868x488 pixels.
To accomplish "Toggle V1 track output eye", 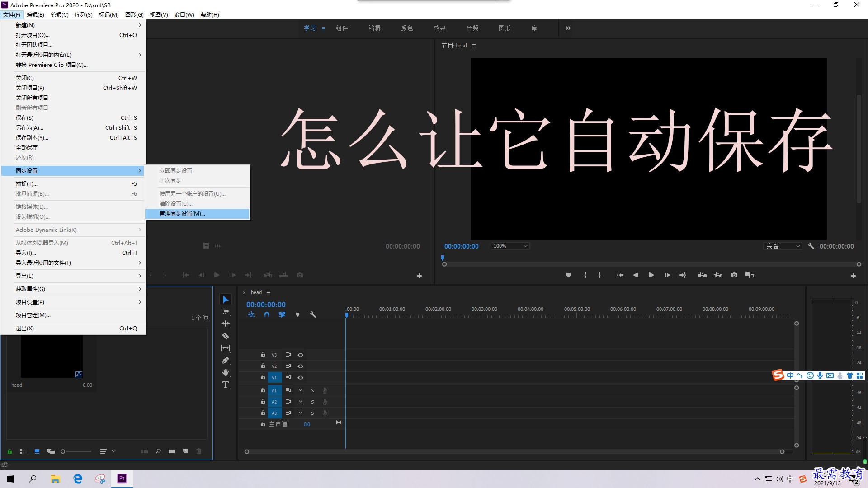I will 300,377.
